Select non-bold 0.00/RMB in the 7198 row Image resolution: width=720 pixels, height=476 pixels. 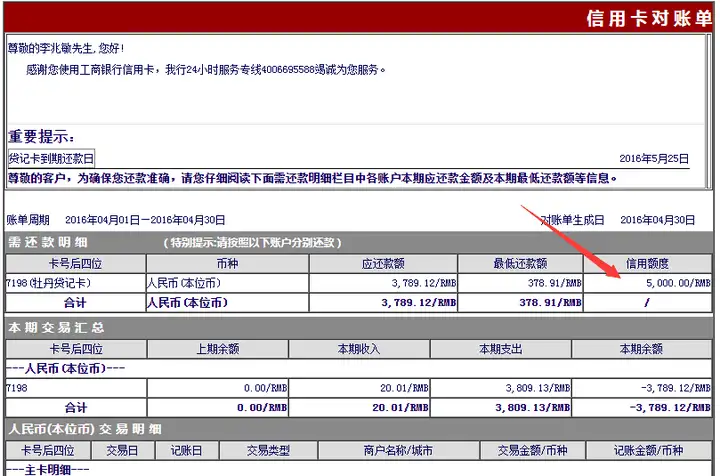tap(265, 388)
